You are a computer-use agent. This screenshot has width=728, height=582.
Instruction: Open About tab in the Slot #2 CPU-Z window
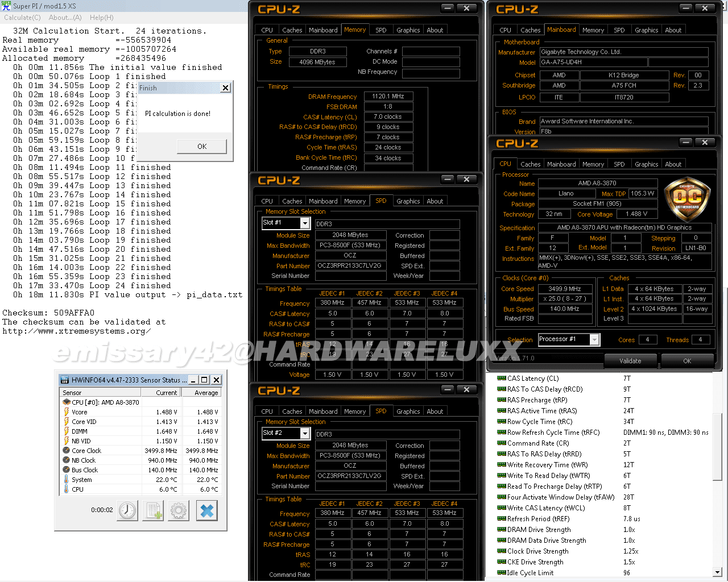(435, 411)
